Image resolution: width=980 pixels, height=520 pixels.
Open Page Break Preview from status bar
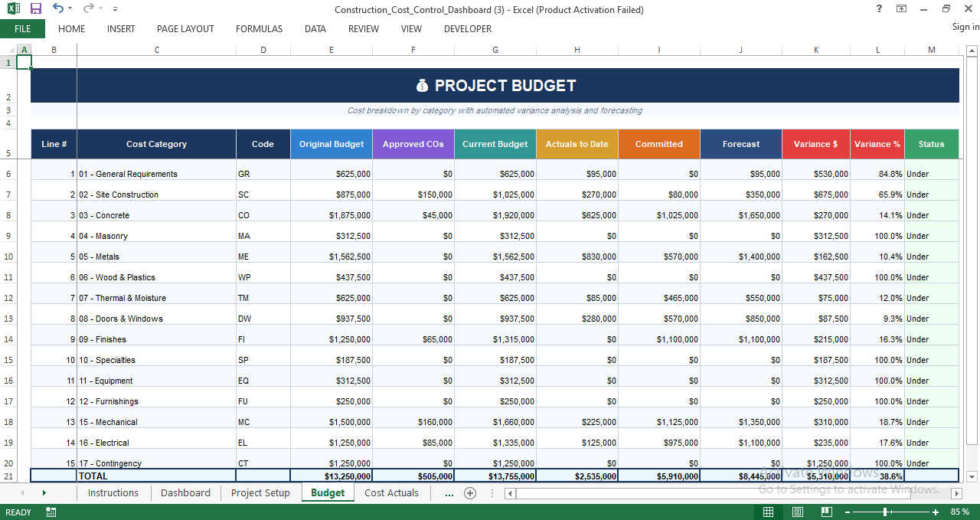[x=827, y=512]
